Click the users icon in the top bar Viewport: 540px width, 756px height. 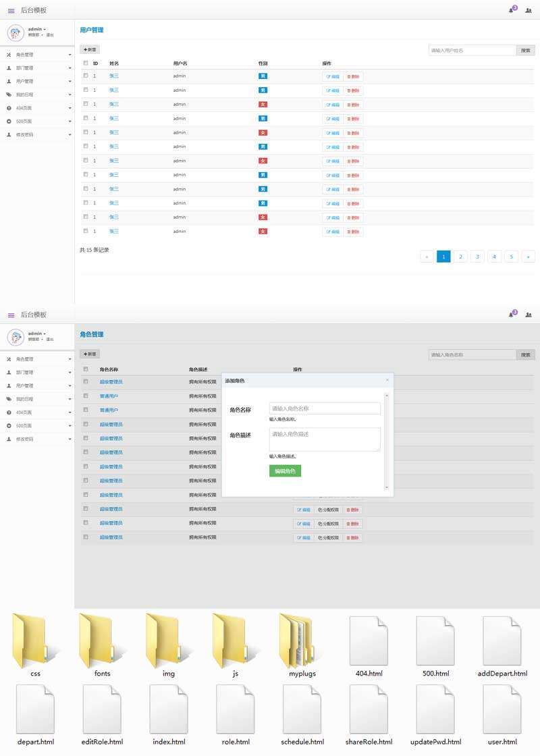click(529, 11)
